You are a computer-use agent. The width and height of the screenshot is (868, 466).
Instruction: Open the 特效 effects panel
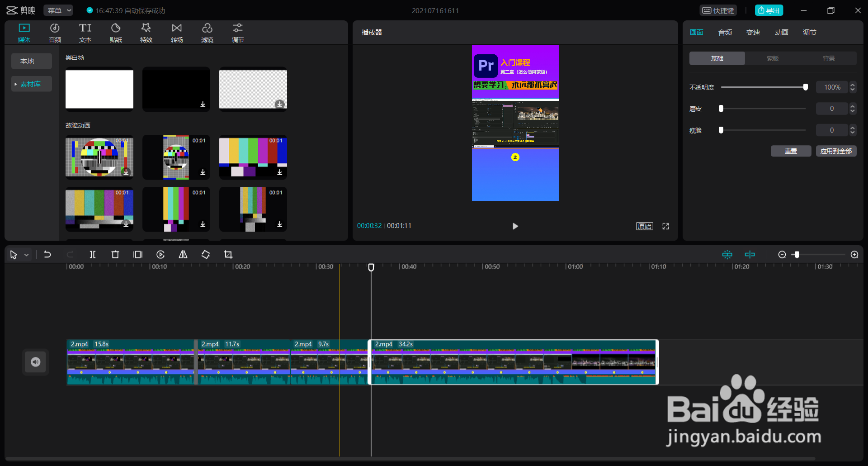(x=146, y=33)
